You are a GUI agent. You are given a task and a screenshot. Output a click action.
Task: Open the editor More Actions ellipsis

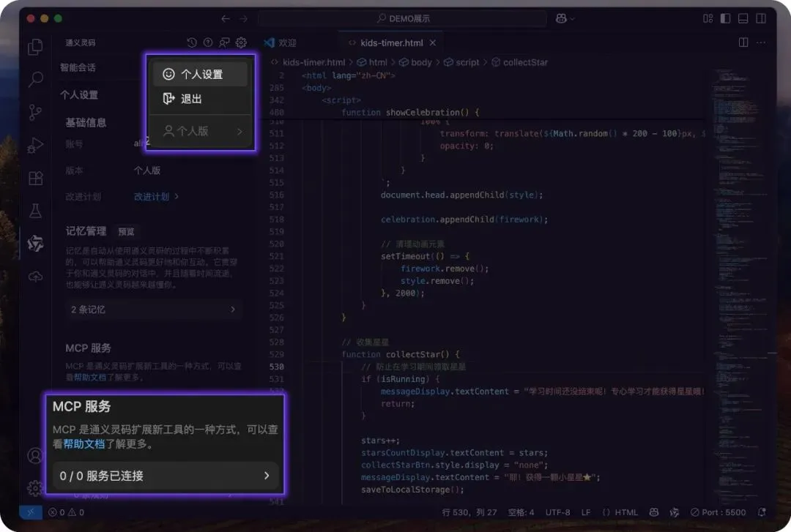(x=761, y=43)
